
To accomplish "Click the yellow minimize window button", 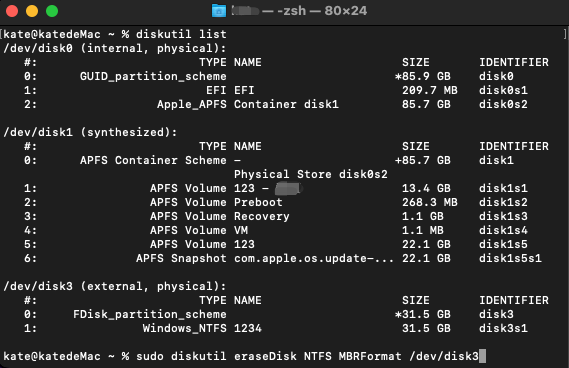I will [x=32, y=11].
